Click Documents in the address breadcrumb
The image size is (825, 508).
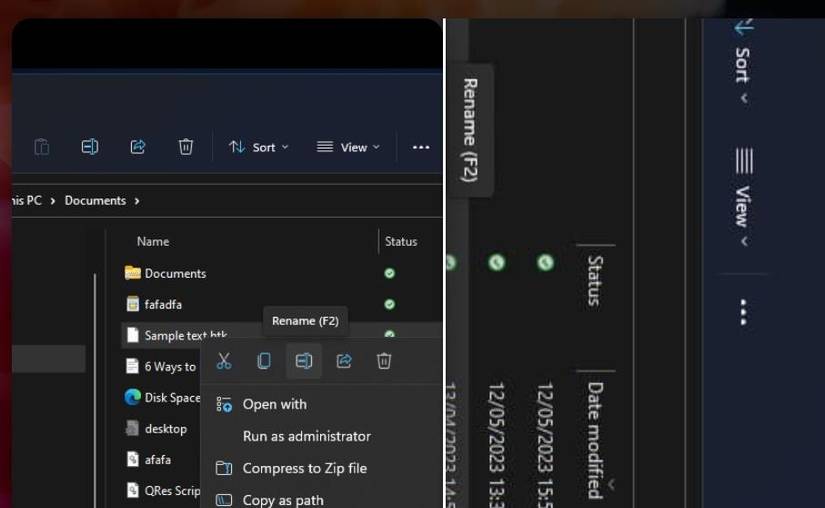point(95,201)
